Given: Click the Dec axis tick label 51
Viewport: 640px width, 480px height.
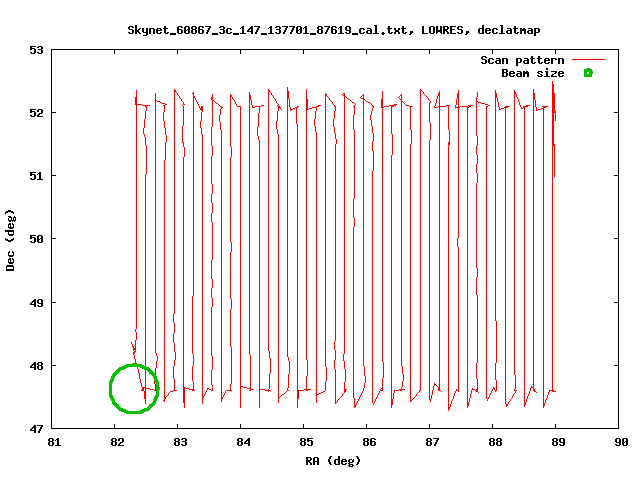Looking at the screenshot, I should pyautogui.click(x=36, y=176).
